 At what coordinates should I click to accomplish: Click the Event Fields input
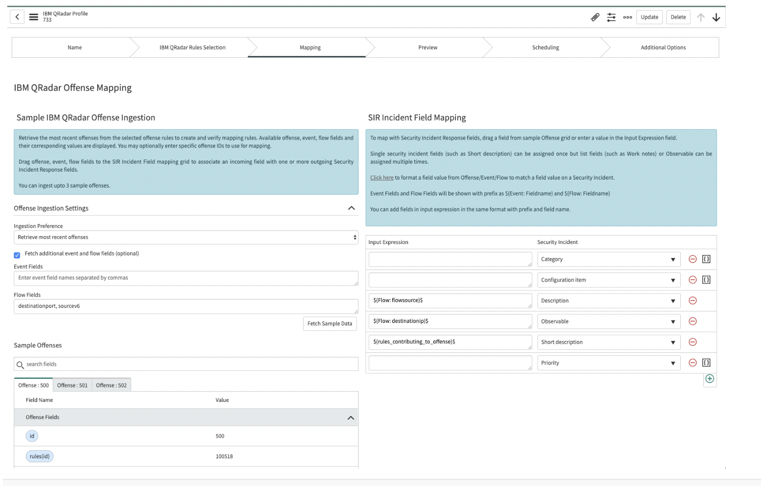coord(186,278)
